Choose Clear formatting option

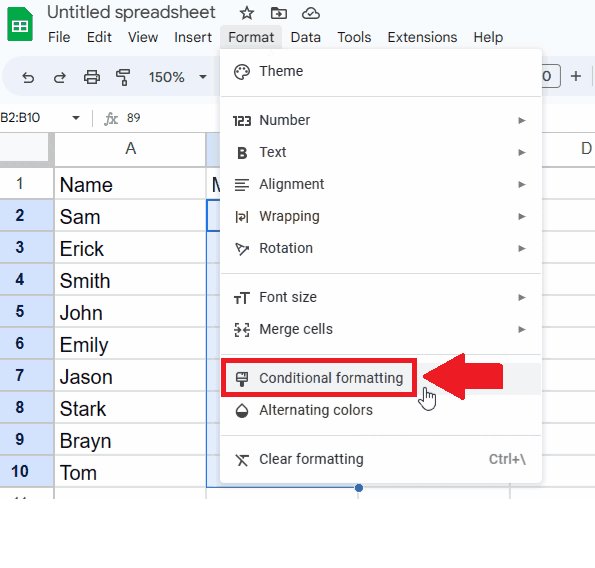coord(381,459)
